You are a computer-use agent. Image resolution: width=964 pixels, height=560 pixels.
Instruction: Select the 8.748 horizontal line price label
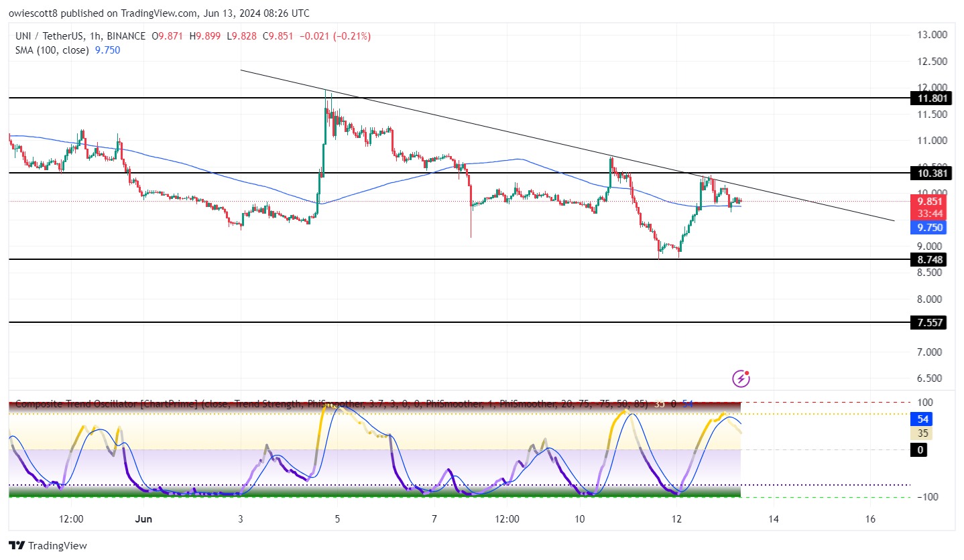(927, 259)
